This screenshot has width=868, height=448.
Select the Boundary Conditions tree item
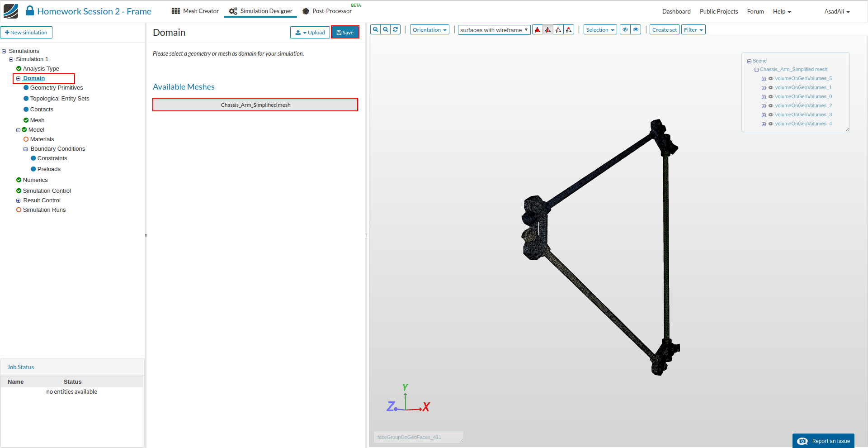(x=57, y=149)
